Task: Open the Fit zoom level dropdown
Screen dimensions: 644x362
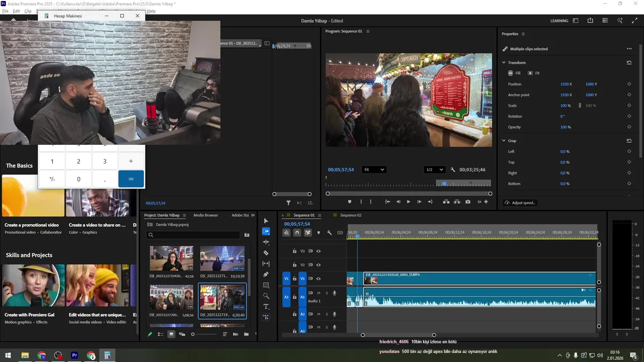Action: pos(374,170)
